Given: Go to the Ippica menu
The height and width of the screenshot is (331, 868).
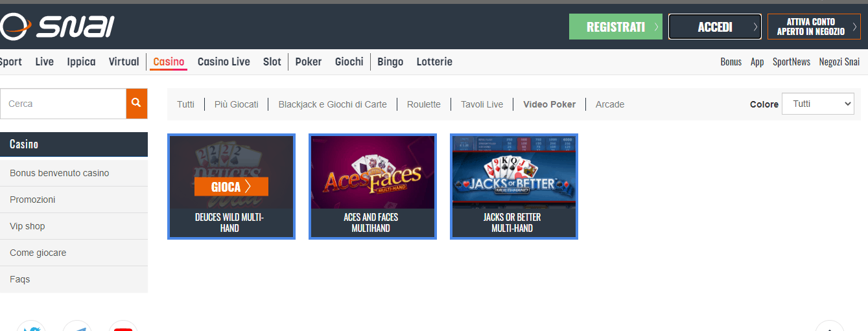Looking at the screenshot, I should pyautogui.click(x=81, y=62).
